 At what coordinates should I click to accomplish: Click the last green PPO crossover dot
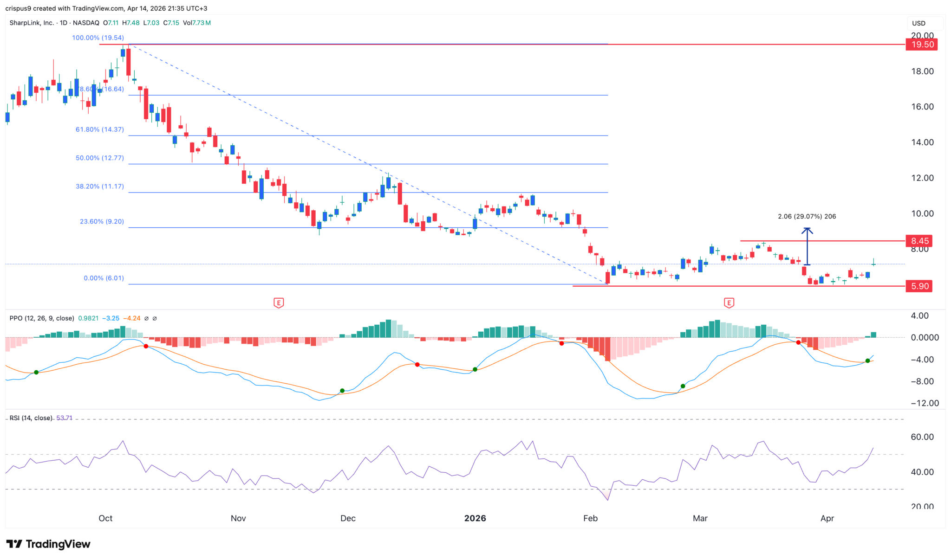tap(867, 360)
